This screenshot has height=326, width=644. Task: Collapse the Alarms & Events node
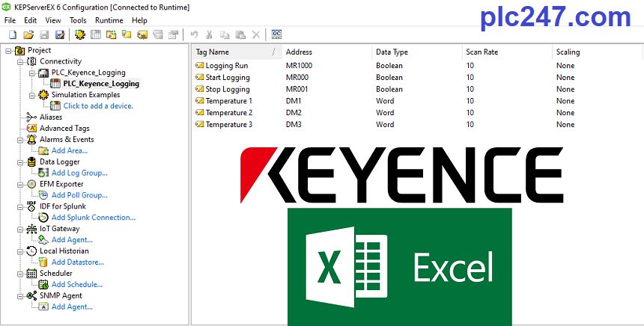tap(20, 140)
